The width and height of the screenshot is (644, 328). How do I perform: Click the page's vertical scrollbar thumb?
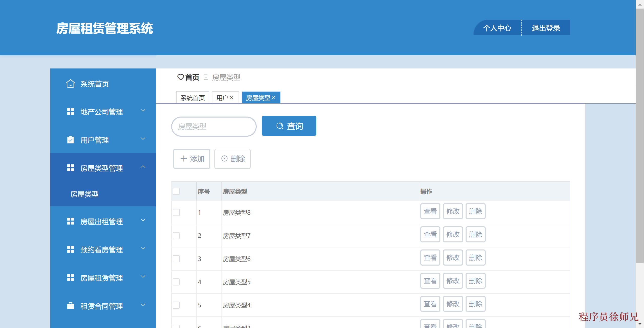tap(640, 136)
